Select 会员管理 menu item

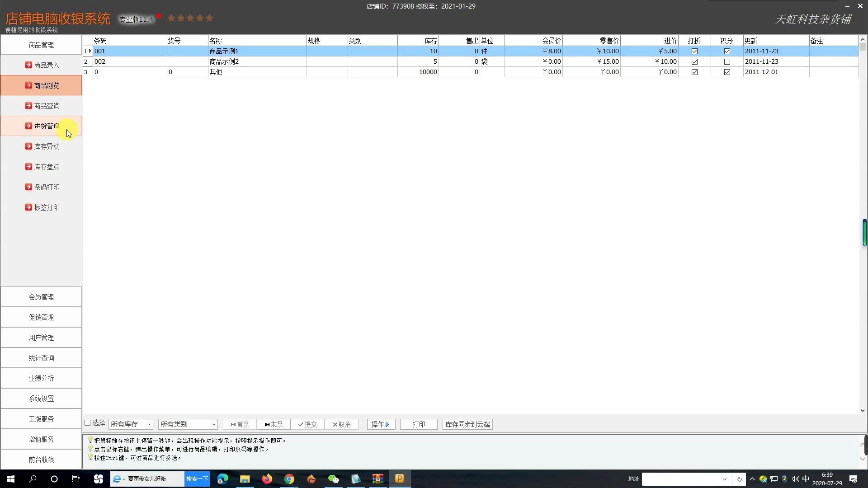[41, 296]
